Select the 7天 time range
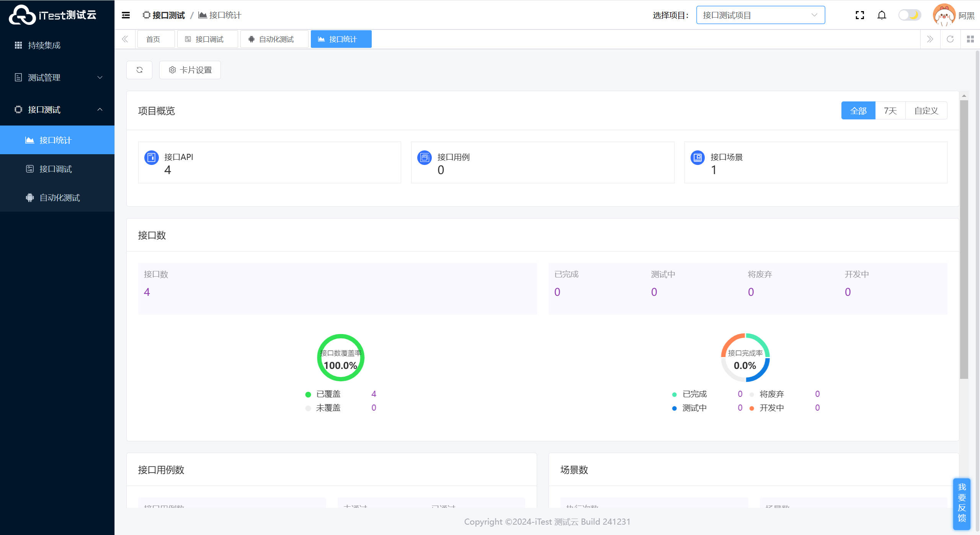 click(890, 111)
